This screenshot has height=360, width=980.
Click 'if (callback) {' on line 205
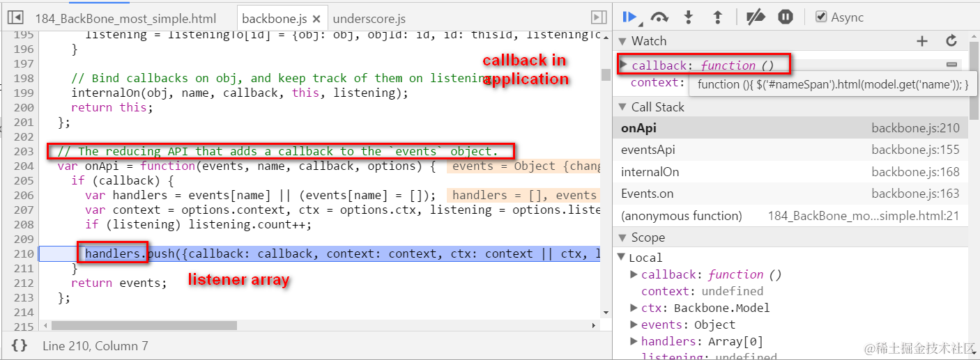[x=123, y=180]
